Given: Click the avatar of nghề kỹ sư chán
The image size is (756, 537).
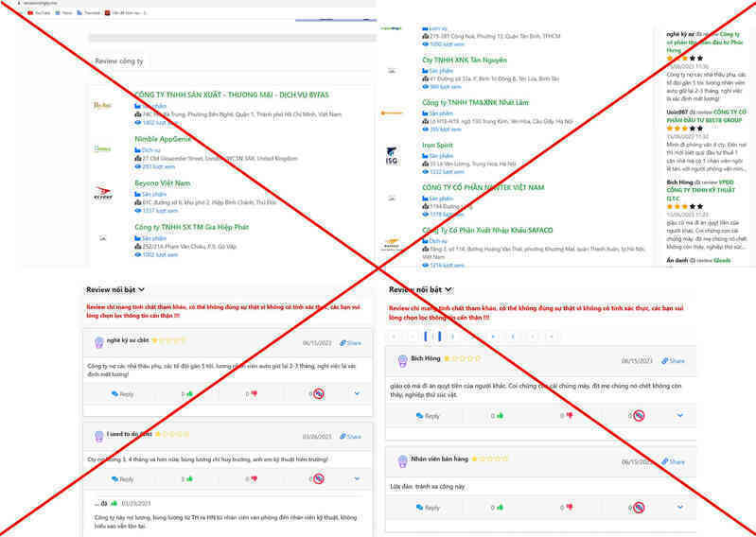Looking at the screenshot, I should [98, 342].
